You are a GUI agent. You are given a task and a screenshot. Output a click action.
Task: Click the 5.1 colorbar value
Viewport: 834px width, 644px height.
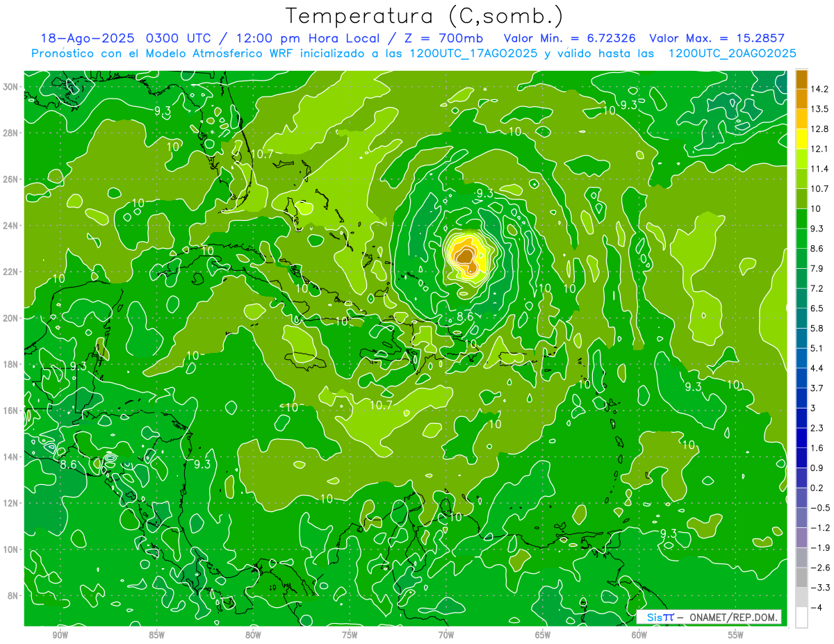pyautogui.click(x=818, y=348)
